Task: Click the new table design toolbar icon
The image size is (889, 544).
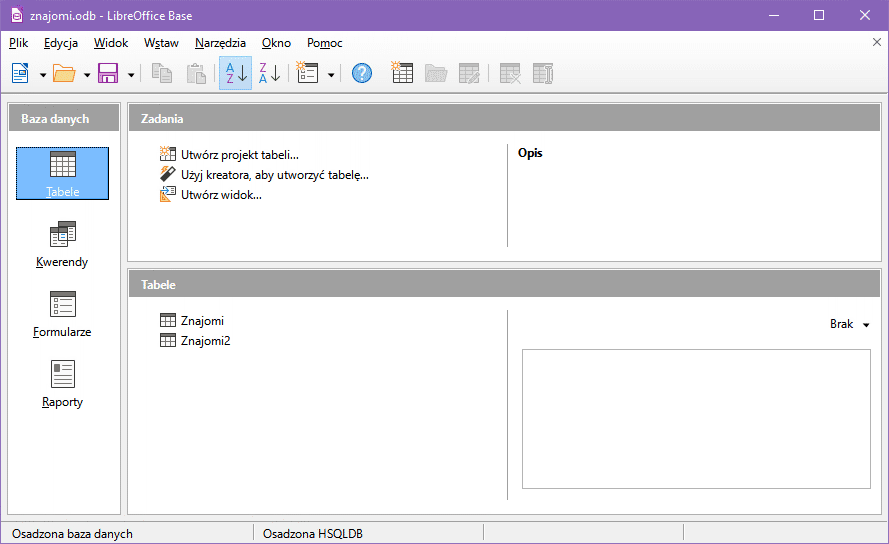Action: (x=402, y=73)
